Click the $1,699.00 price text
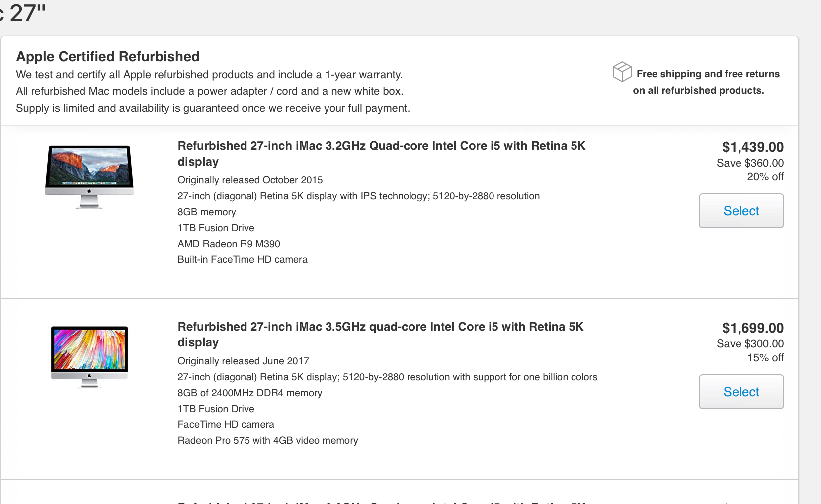 752,328
